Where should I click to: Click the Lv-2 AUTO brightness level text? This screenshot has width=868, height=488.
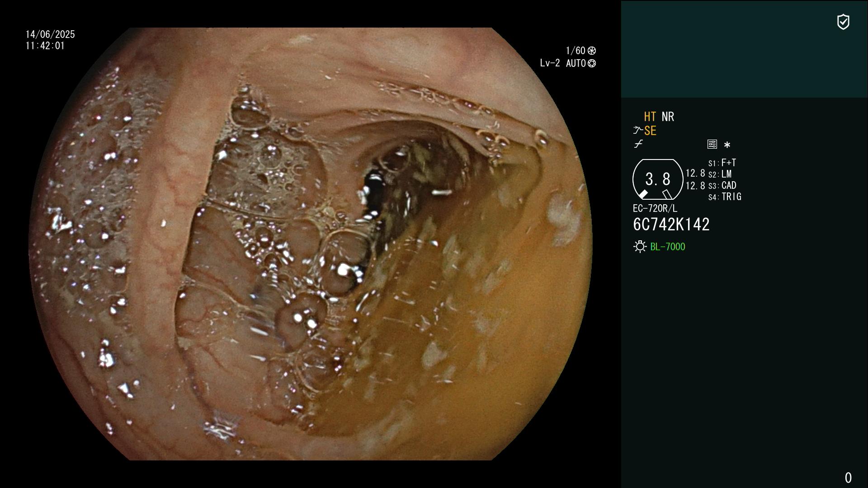(563, 63)
